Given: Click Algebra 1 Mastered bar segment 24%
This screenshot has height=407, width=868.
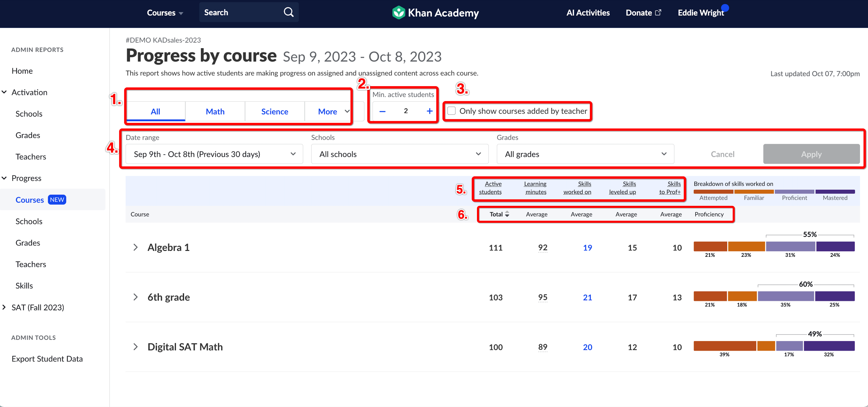Looking at the screenshot, I should (x=835, y=246).
